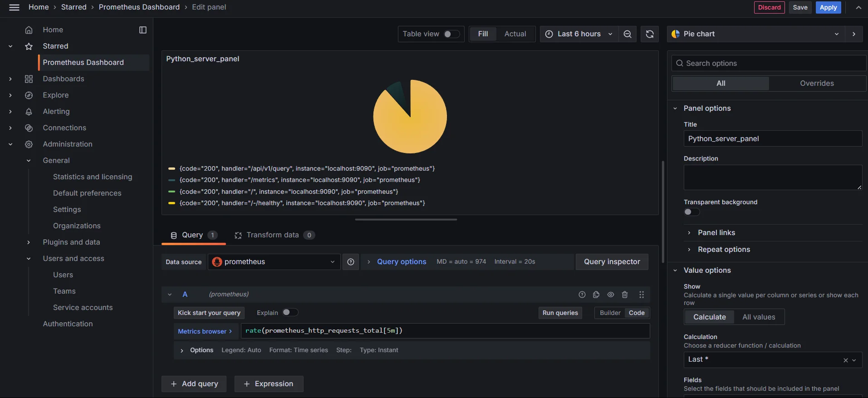Open the Last 6 hours time picker
The image size is (868, 398).
tap(579, 34)
